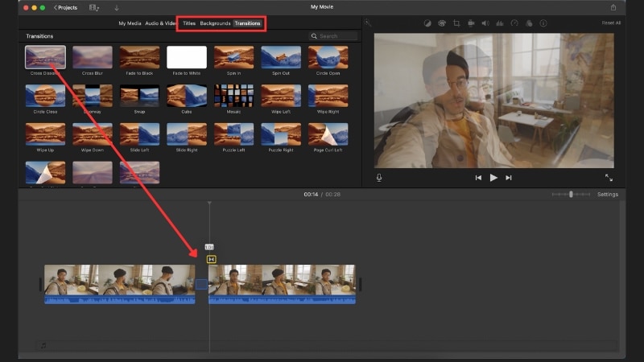Open the volume adjustment tool

coord(485,23)
